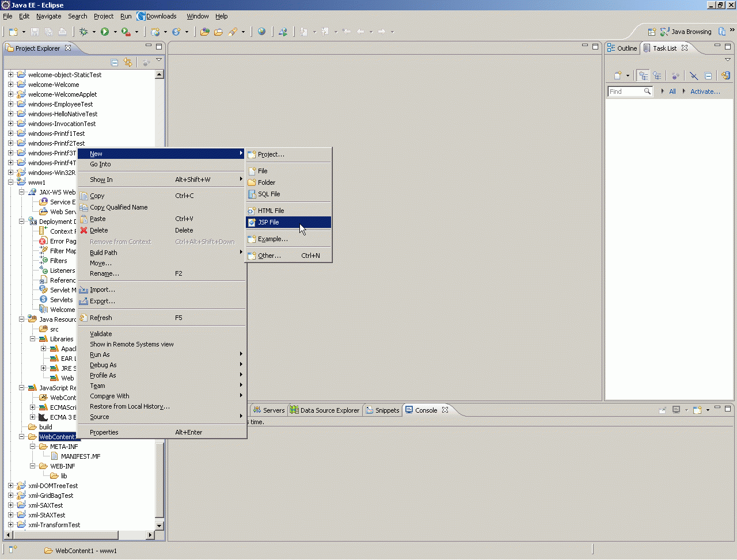This screenshot has width=737, height=560.
Task: Click the All working set link
Action: (x=673, y=92)
